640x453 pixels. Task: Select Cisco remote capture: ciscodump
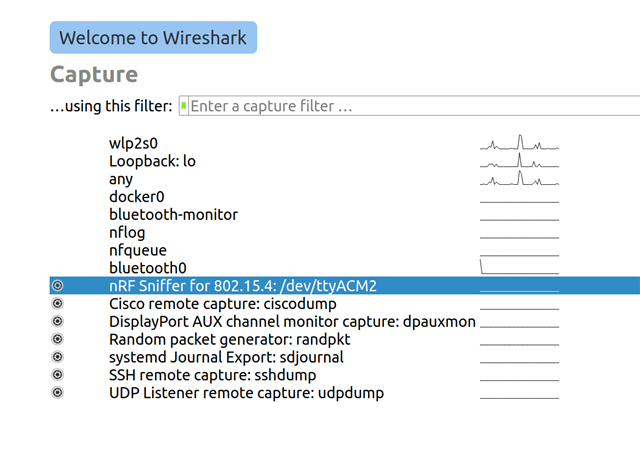coord(223,304)
